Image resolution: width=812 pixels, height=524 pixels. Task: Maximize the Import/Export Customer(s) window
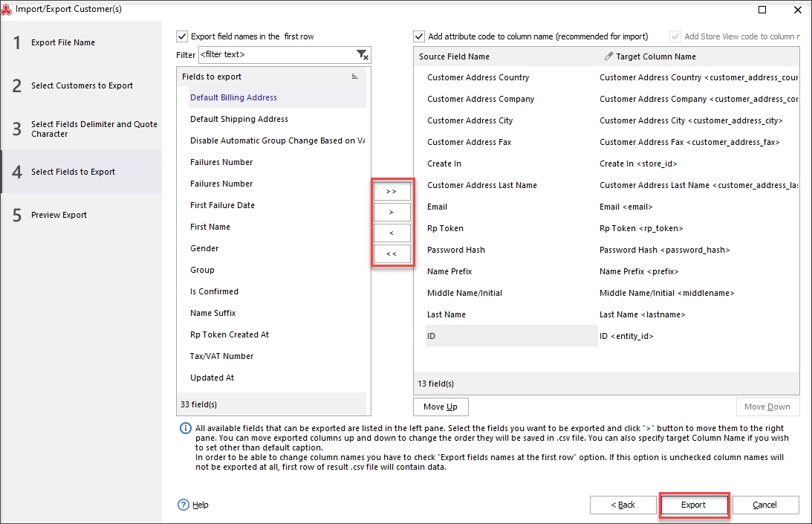tap(762, 10)
